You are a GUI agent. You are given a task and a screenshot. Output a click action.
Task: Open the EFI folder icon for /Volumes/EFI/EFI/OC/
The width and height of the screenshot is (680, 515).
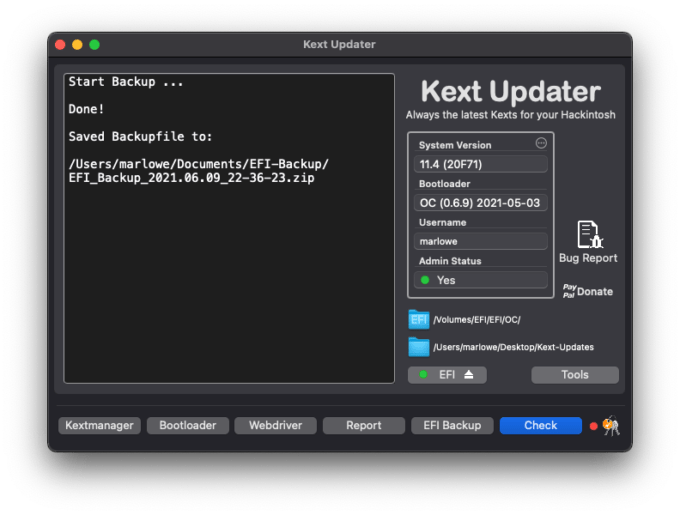418,320
